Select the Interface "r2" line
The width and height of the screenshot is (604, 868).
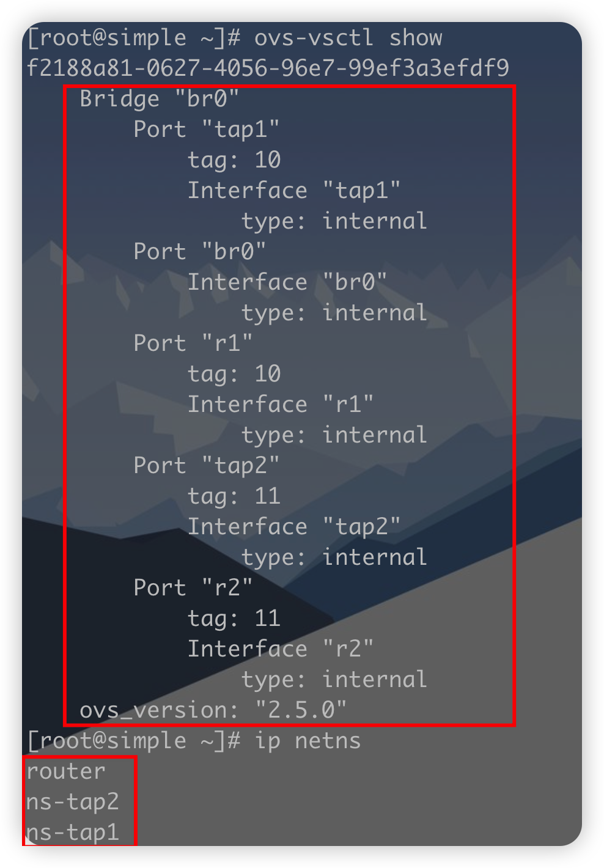[x=280, y=649]
